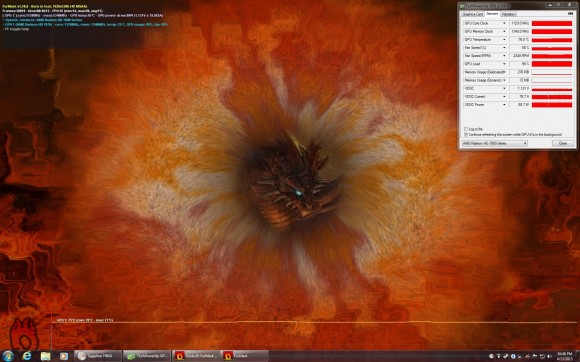
Task: Click the VDDC voltage value field
Action: pos(520,88)
